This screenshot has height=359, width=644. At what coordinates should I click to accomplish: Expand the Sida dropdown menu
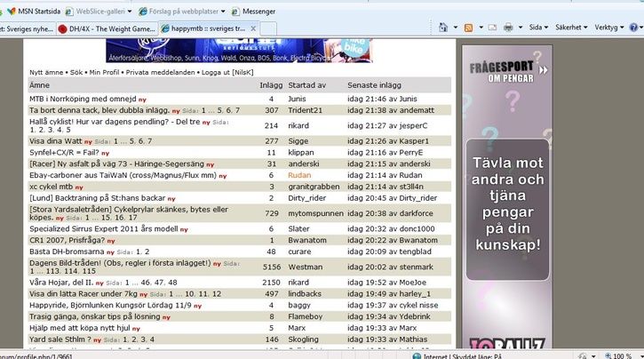[538, 28]
